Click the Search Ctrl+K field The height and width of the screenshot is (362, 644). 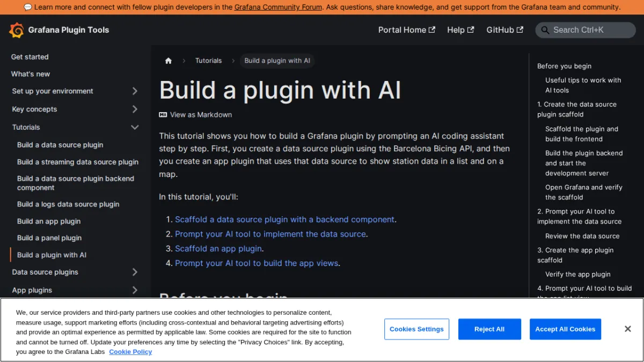pos(586,30)
